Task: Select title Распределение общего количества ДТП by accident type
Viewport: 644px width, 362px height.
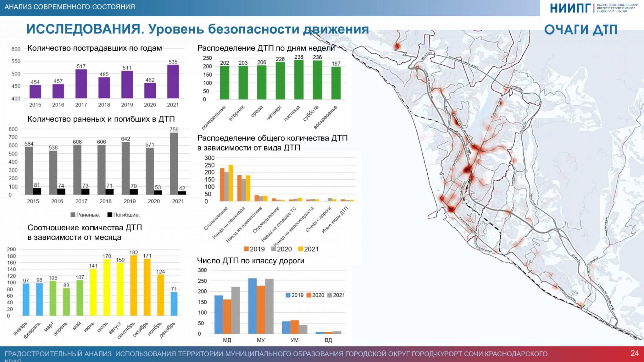Action: 272,143
